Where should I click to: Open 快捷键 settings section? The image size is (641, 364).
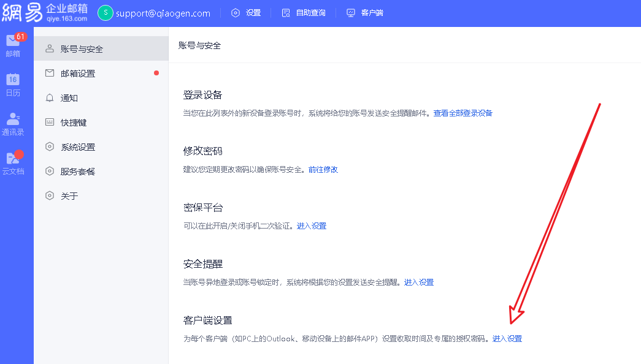[x=74, y=123]
